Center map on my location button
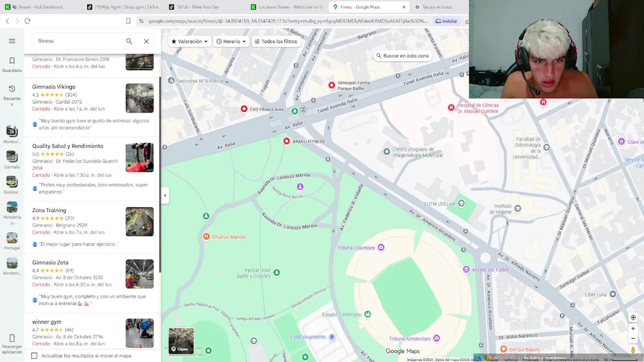 (x=633, y=317)
